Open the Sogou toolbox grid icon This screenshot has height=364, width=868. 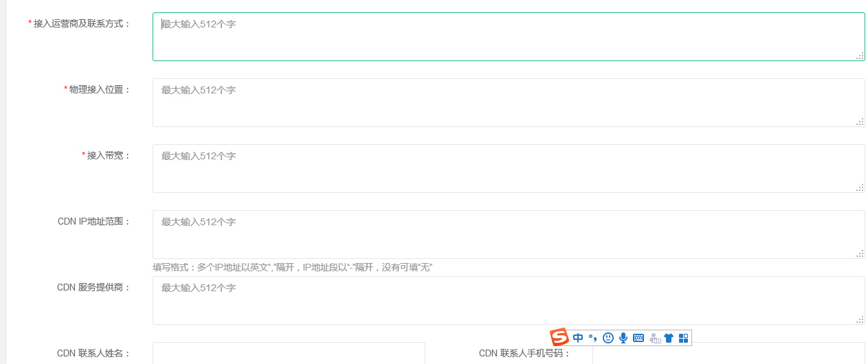[x=683, y=338]
